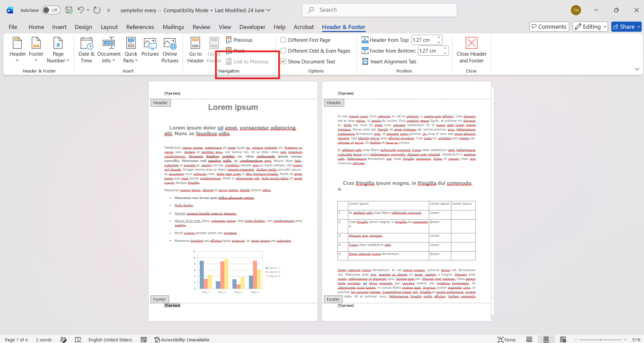Insert a Page Number
644x343 pixels.
pyautogui.click(x=58, y=50)
